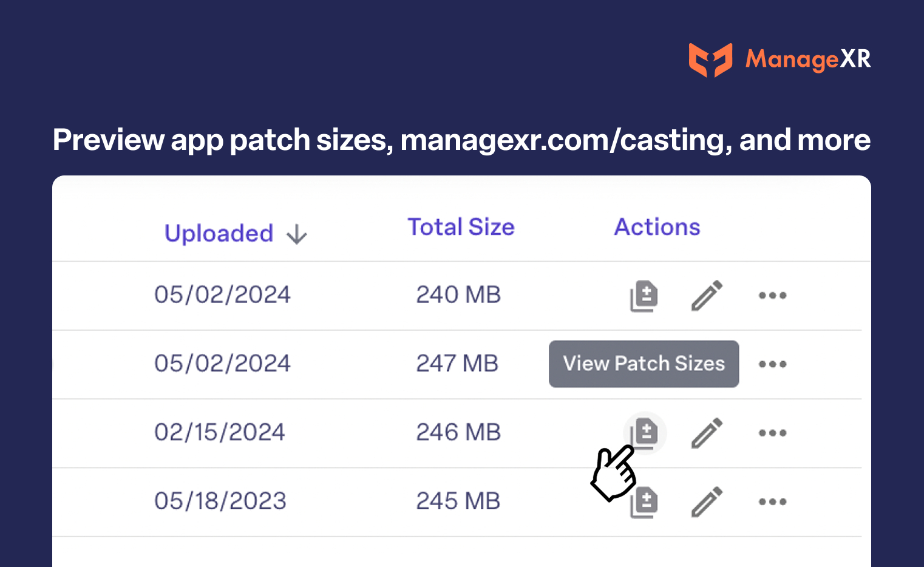Open three-dot menu for the 245 MB row
The width and height of the screenshot is (924, 567).
(x=772, y=501)
